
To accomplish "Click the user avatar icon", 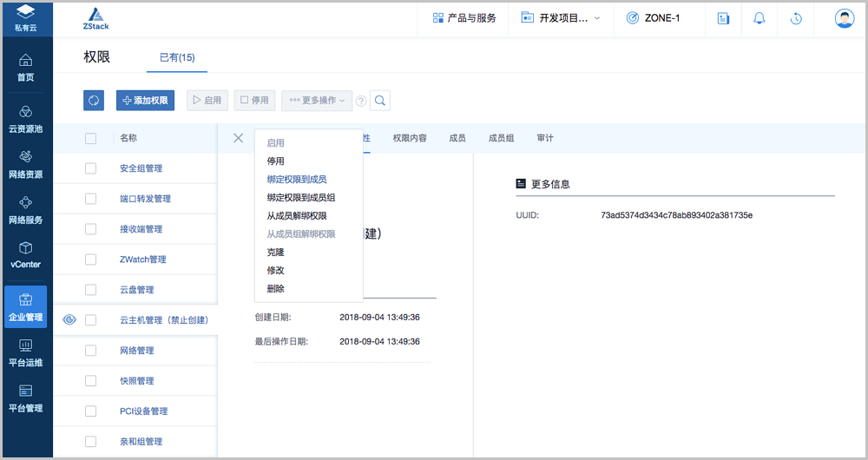I will tap(844, 18).
